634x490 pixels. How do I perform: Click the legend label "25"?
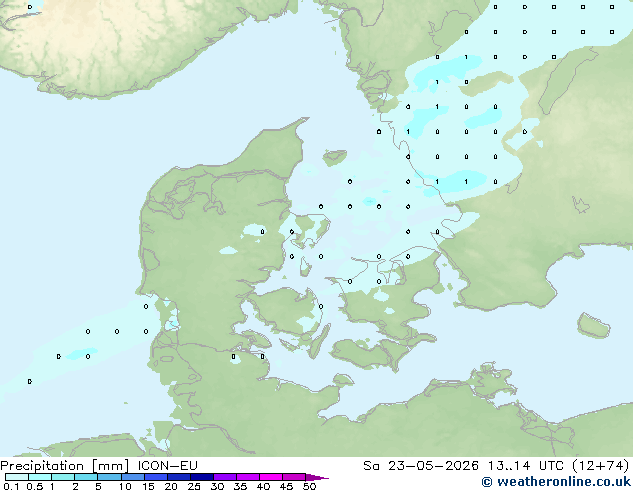(x=194, y=486)
